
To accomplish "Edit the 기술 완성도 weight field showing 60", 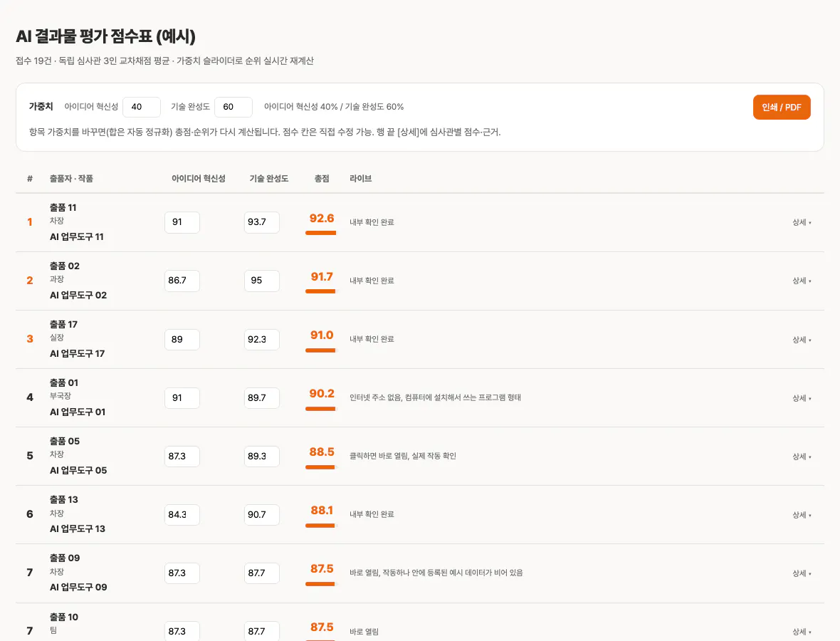I will pos(233,107).
